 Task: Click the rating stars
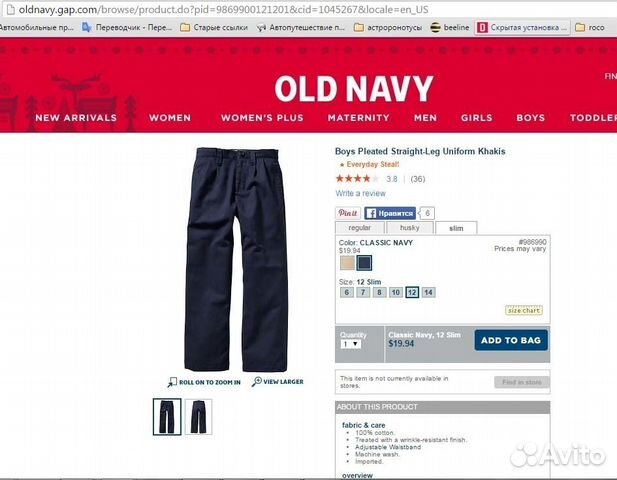tap(357, 179)
